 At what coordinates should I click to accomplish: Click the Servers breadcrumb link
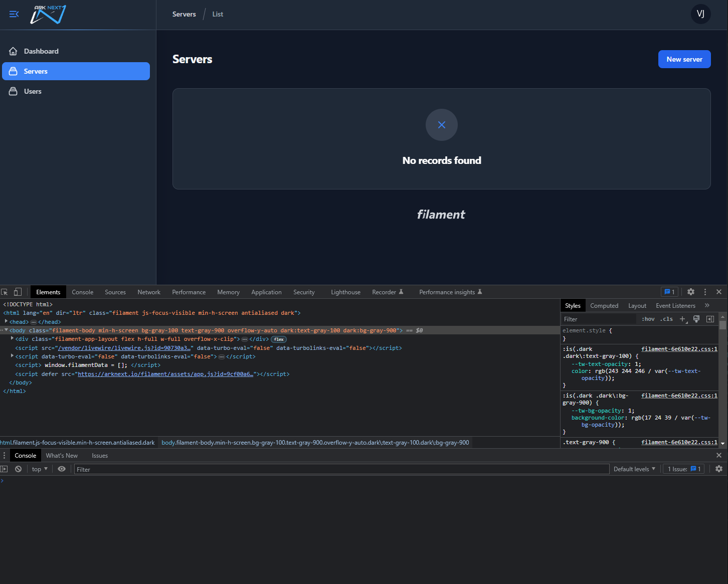(184, 14)
